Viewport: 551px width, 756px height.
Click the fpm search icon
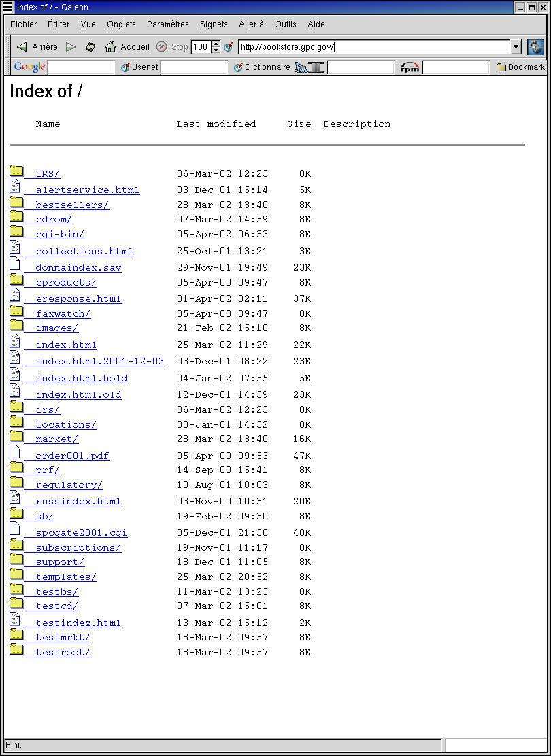[x=409, y=67]
